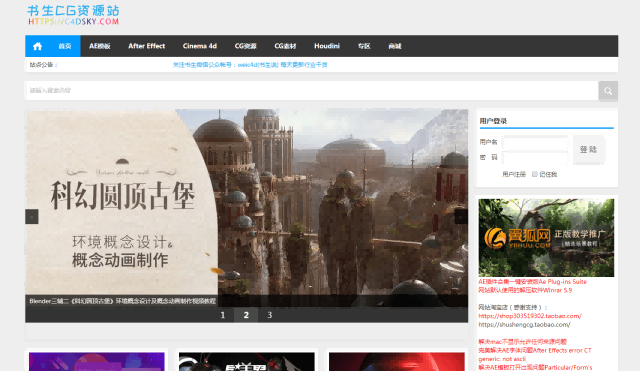This screenshot has height=371, width=640.
Task: Click into the site search box
Action: click(x=312, y=91)
